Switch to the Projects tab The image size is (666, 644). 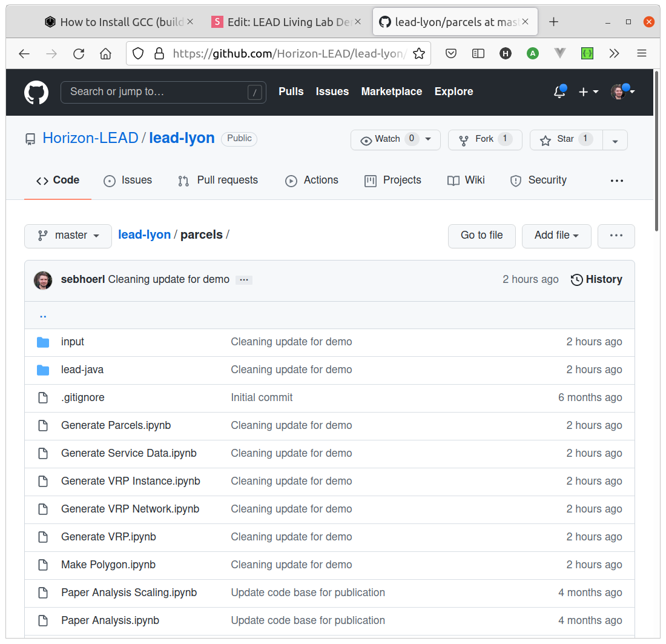(393, 180)
